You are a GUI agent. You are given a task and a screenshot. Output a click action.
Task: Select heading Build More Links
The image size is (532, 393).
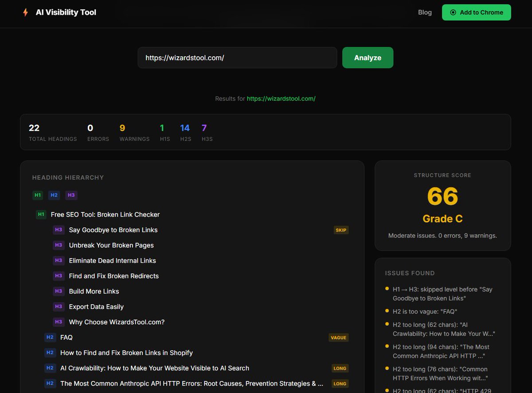click(x=94, y=291)
